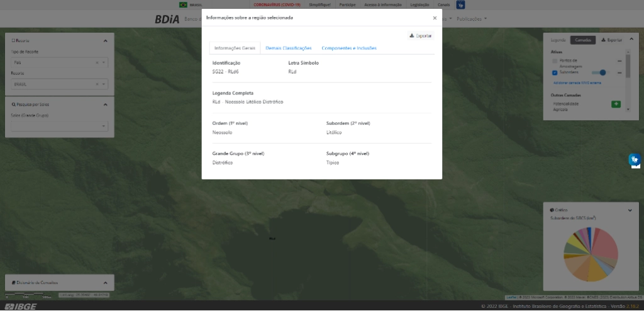Clear the País selection in Tipo de Recorte

[x=97, y=62]
